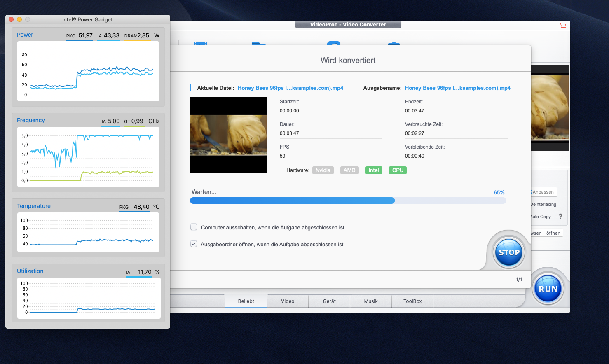The image size is (609, 364).
Task: Click the IA power reading 43,33
Action: click(112, 36)
